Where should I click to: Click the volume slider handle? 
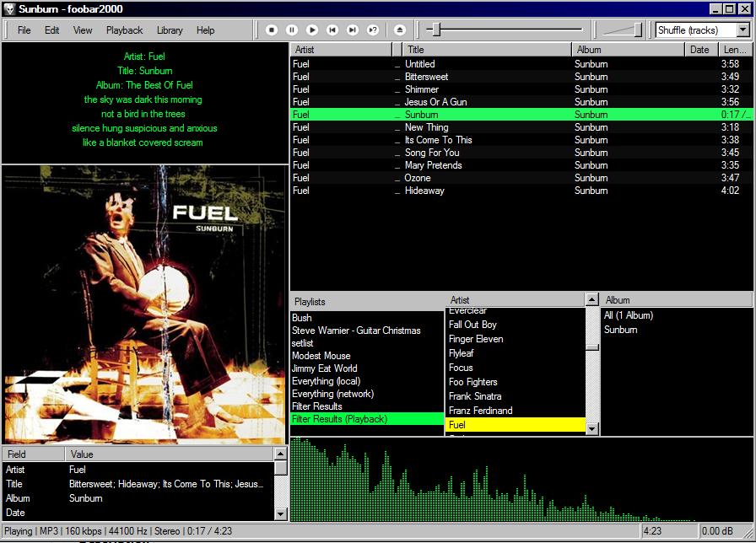point(638,30)
